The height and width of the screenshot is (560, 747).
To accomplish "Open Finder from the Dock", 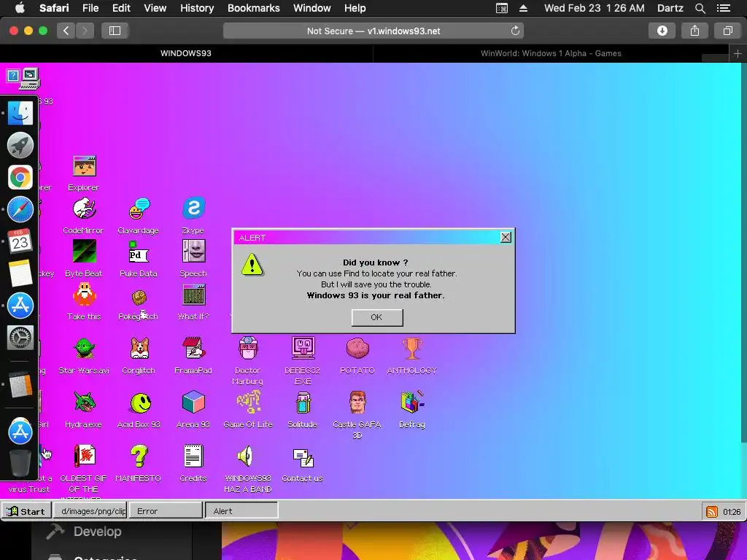I will [x=20, y=113].
